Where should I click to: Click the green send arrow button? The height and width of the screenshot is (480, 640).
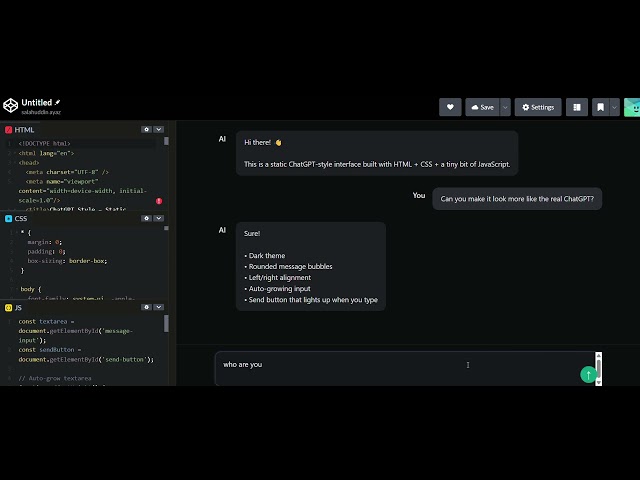pos(588,374)
